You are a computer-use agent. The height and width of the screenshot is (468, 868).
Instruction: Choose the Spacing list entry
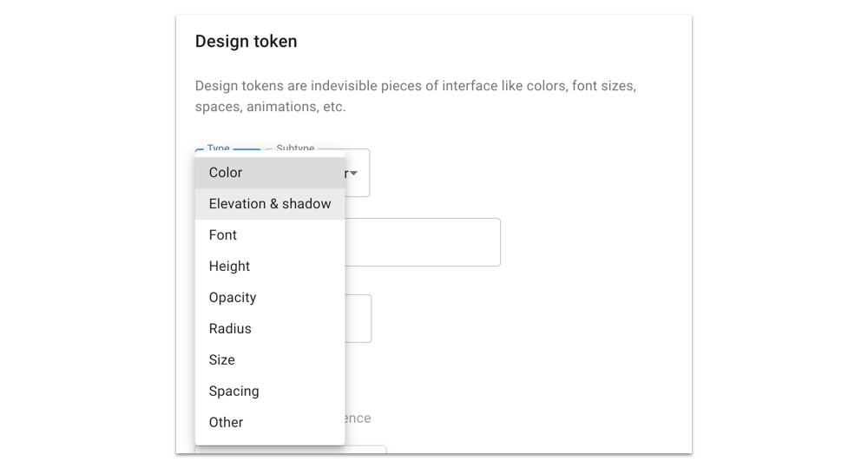[x=233, y=392]
